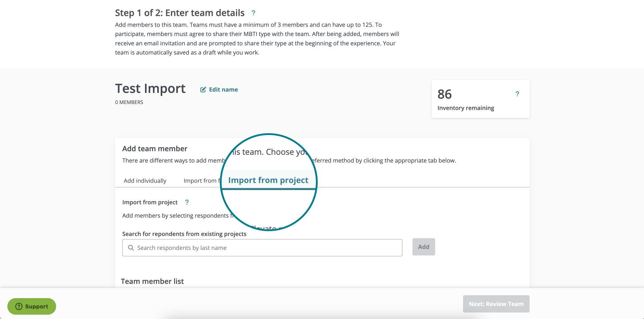Open the green Support button label
The height and width of the screenshot is (319, 644).
(x=37, y=306)
